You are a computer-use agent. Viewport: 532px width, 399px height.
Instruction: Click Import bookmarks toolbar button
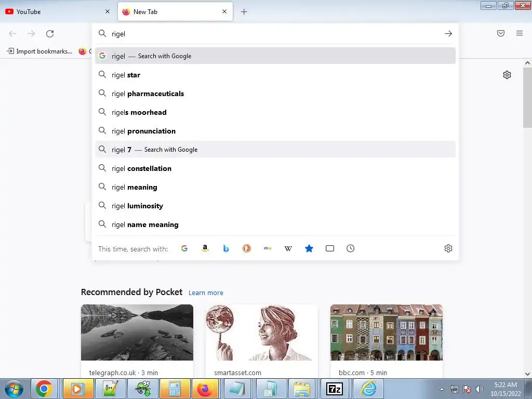pyautogui.click(x=39, y=51)
